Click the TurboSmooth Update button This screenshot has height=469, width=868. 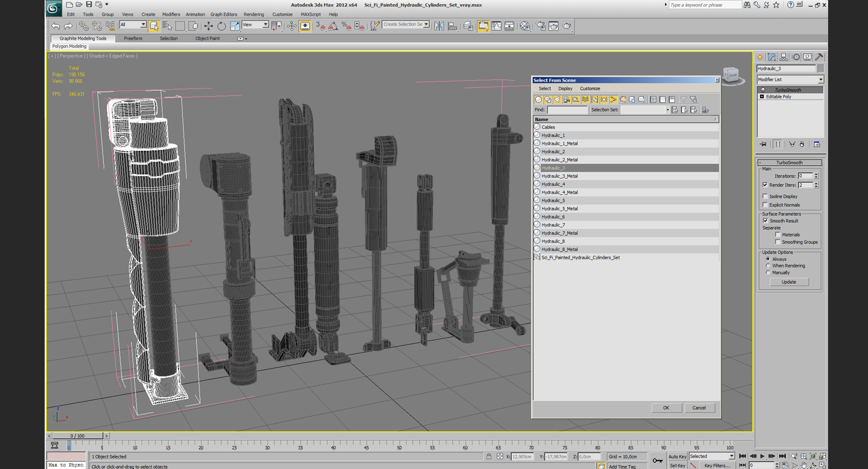click(788, 282)
